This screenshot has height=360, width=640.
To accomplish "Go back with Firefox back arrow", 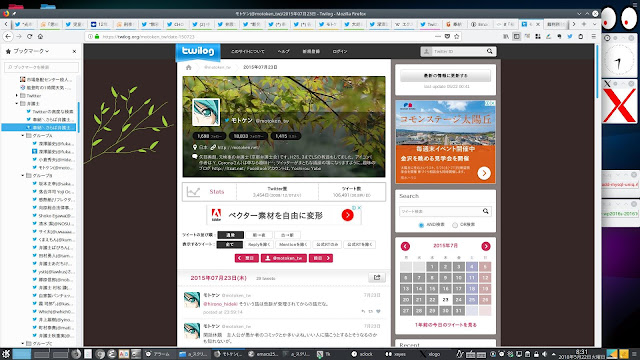I will [8, 36].
